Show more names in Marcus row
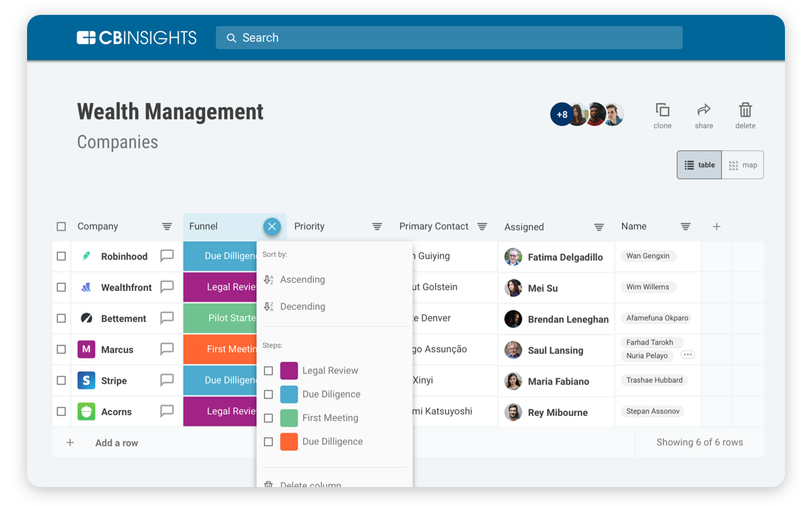The width and height of the screenshot is (812, 506). point(687,355)
